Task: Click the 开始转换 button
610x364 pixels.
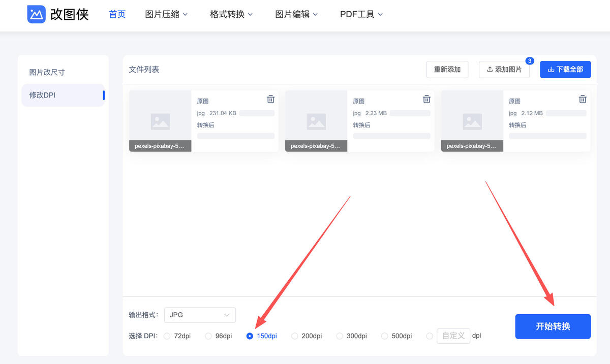Action: (x=553, y=327)
